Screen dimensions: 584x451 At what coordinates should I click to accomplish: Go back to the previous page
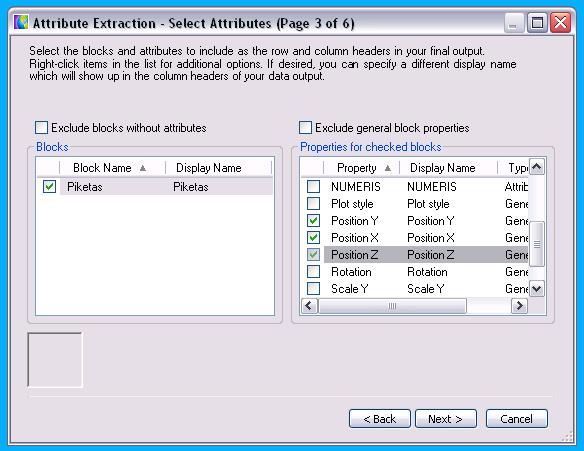[x=380, y=419]
